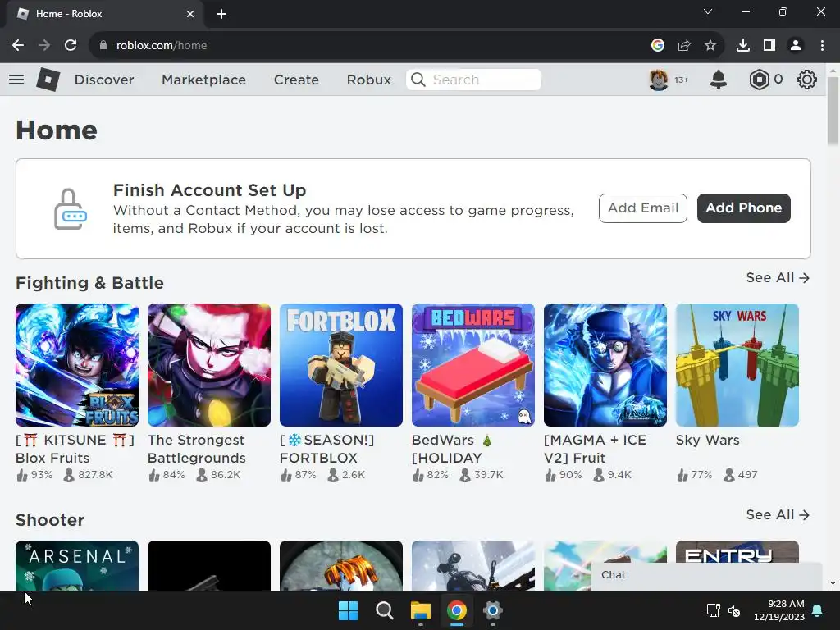Open The Strongest Battlegrounds thumbnail
840x630 pixels.
209,365
